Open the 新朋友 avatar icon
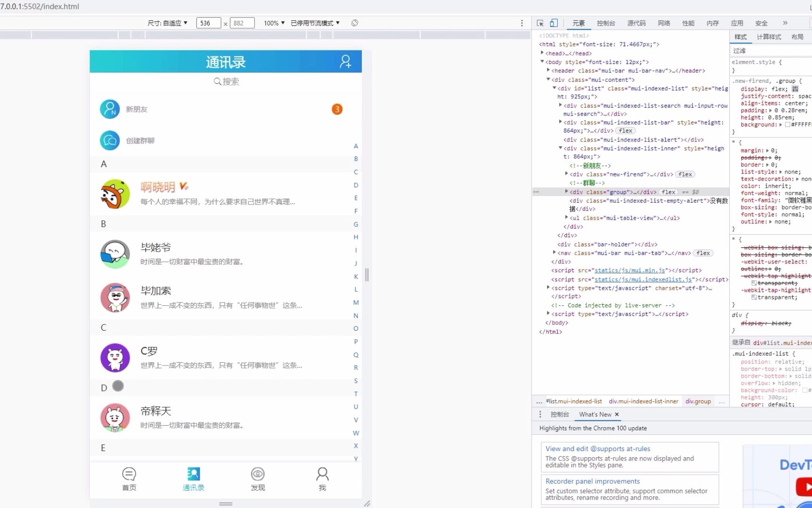Screen dimensions: 812x508 pos(109,109)
